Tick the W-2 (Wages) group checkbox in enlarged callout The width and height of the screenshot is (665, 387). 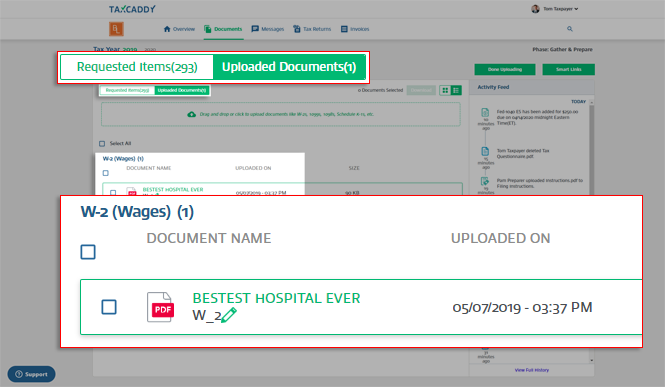[88, 252]
